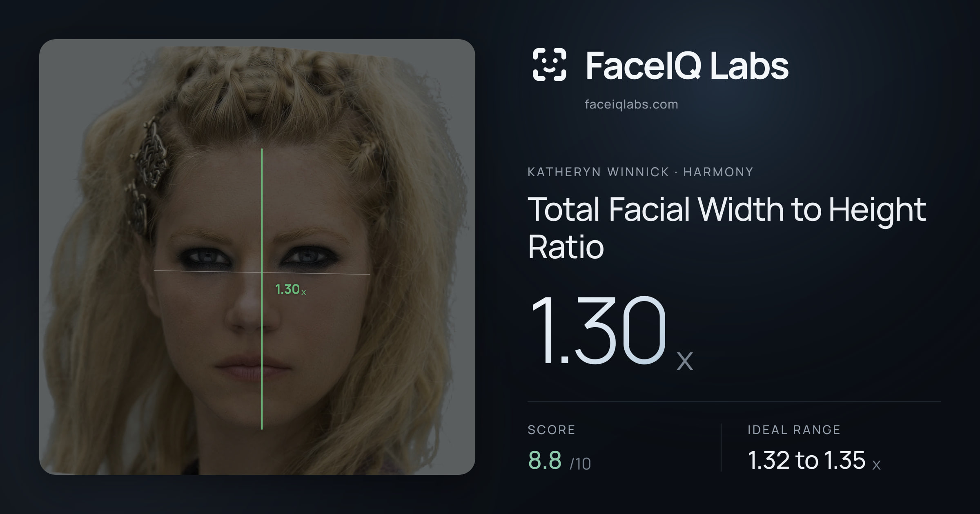
Task: Select the 'Total Facial Width to Height Ratio' heading
Action: [727, 228]
